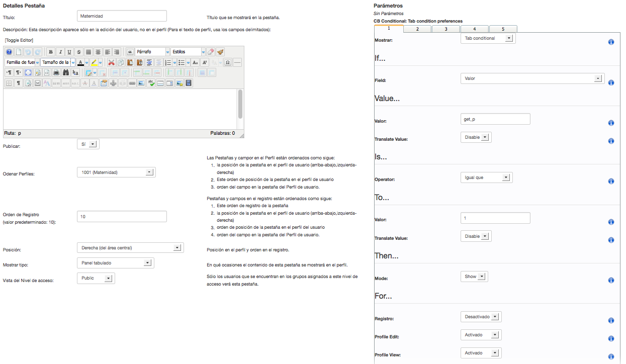Click the info icon for Field

click(611, 82)
